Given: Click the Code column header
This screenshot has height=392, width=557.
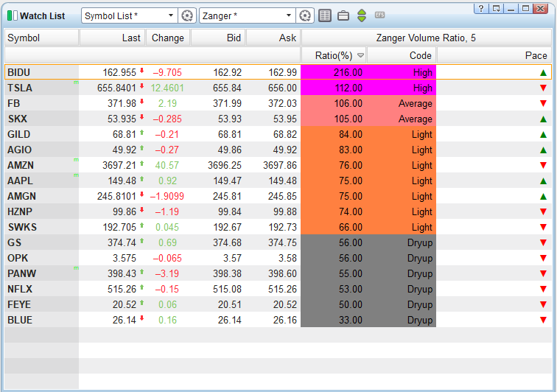Looking at the screenshot, I should [402, 55].
